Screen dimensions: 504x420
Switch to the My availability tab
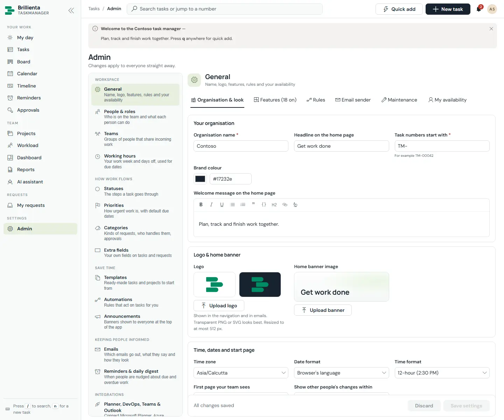coord(447,100)
